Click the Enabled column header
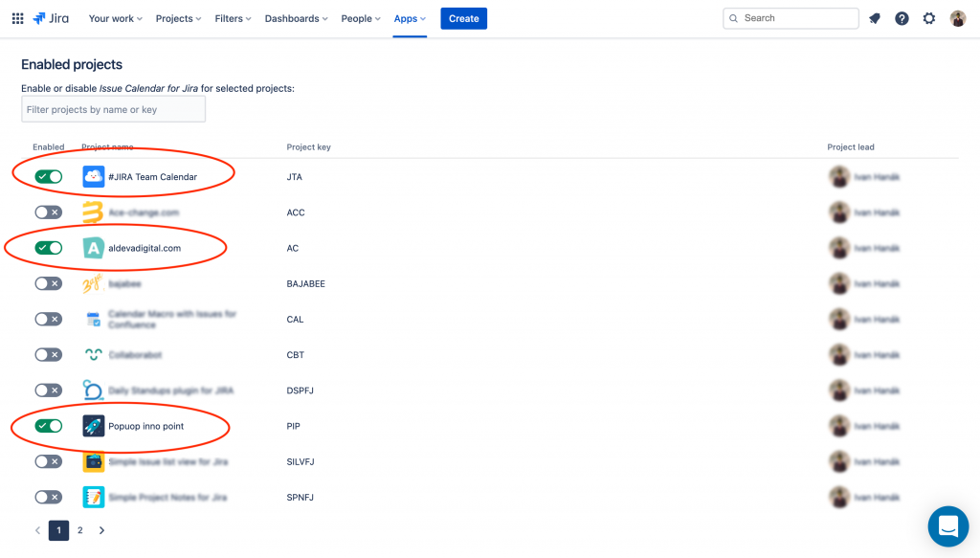 (x=48, y=147)
